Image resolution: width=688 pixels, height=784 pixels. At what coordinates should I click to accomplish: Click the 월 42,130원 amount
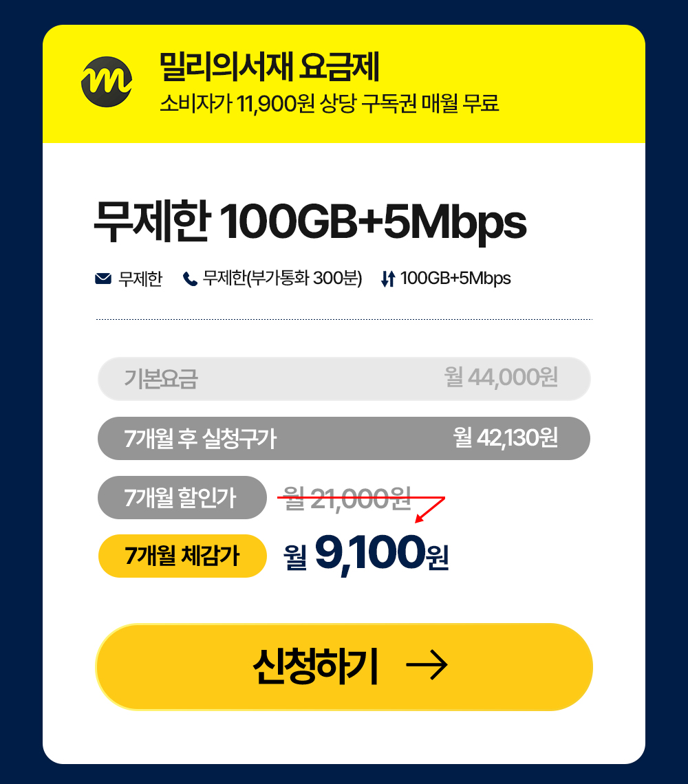(506, 438)
